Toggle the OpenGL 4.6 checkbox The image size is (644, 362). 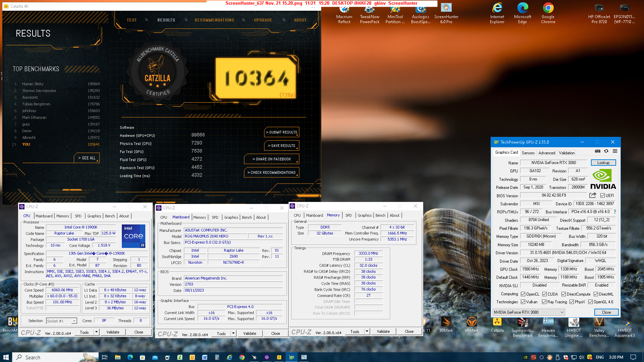click(590, 302)
